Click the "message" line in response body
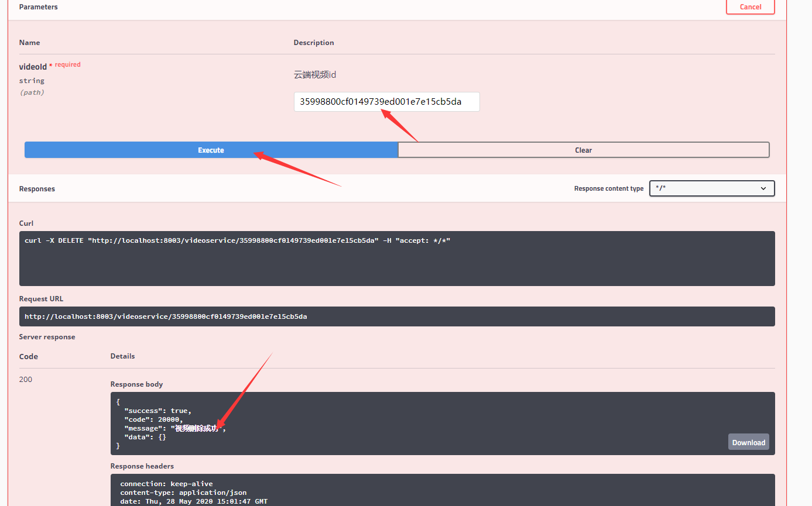 tap(175, 428)
